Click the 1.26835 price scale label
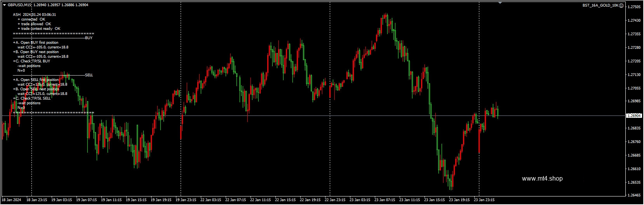Image resolution: width=644 pixels, height=205 pixels. pyautogui.click(x=634, y=128)
